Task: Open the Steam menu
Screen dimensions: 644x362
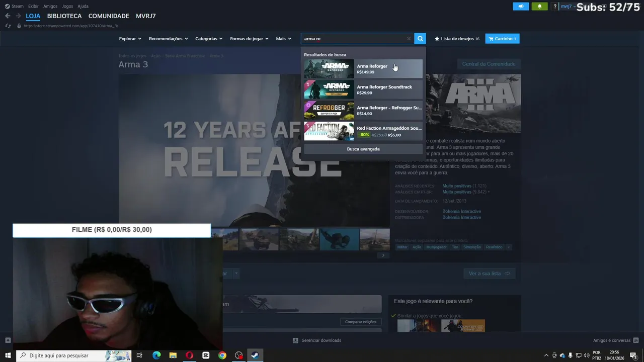Action: pyautogui.click(x=14, y=6)
